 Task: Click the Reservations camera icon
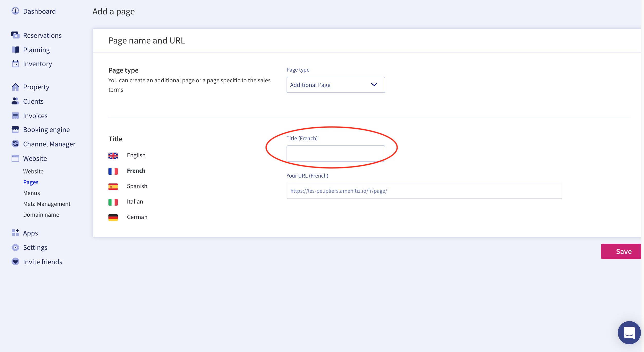coord(15,35)
